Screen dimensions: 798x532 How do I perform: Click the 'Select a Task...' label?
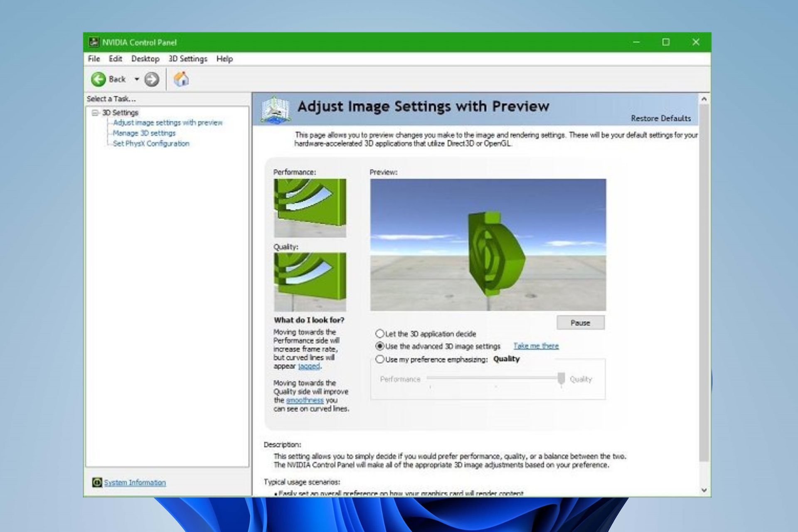click(111, 99)
